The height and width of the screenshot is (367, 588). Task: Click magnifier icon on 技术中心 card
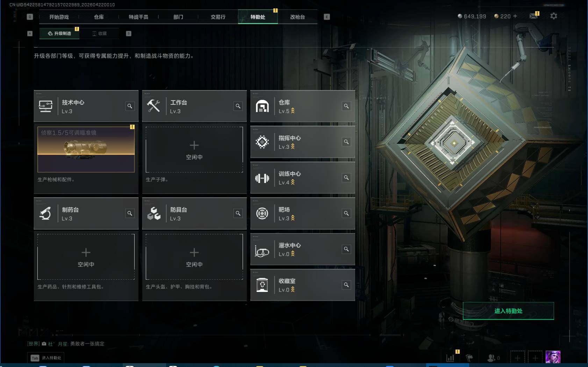tap(130, 106)
